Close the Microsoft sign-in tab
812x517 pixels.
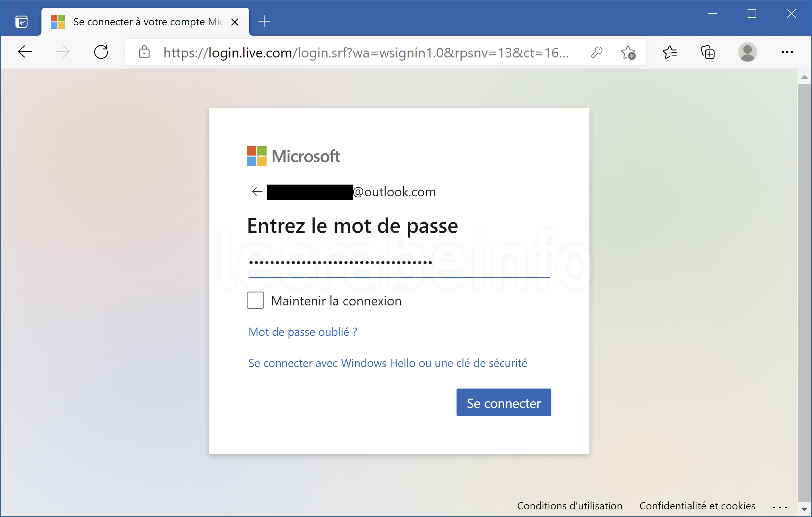click(x=235, y=22)
